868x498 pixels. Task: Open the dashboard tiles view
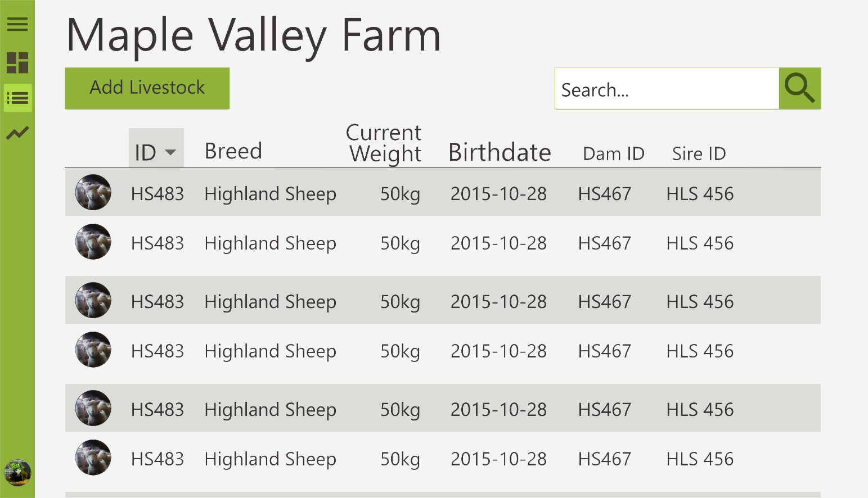17,63
